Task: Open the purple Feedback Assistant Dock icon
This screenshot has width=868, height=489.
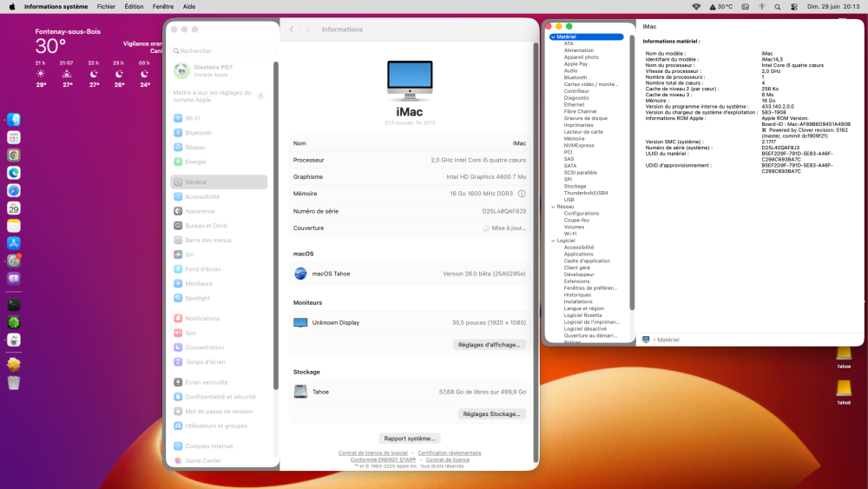Action: [14, 279]
